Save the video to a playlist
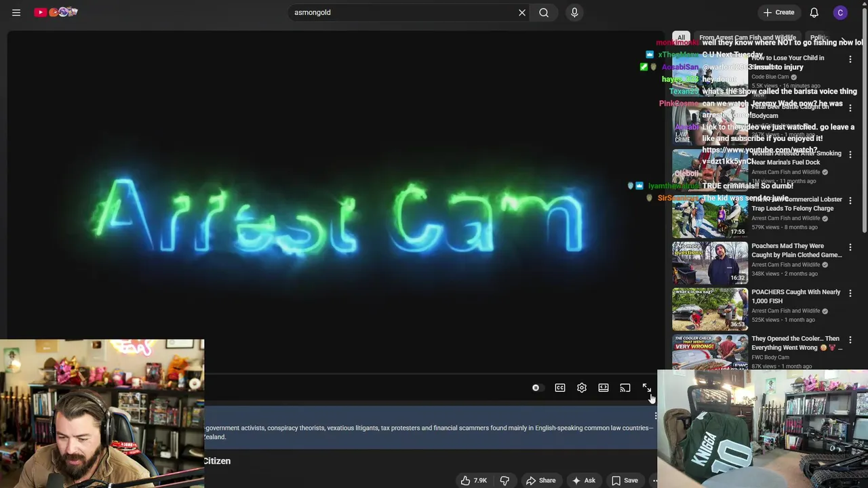868x488 pixels. click(625, 481)
